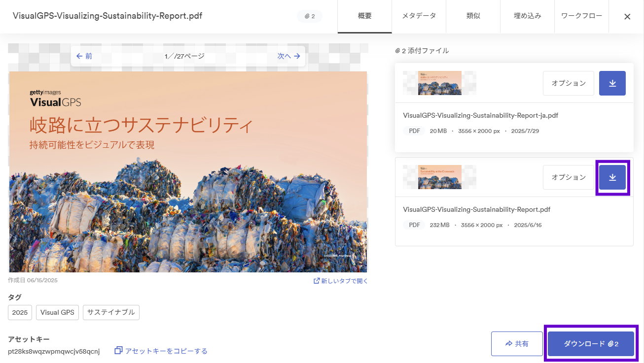Go to the ワークフロー tab
The width and height of the screenshot is (644, 363).
(x=582, y=16)
